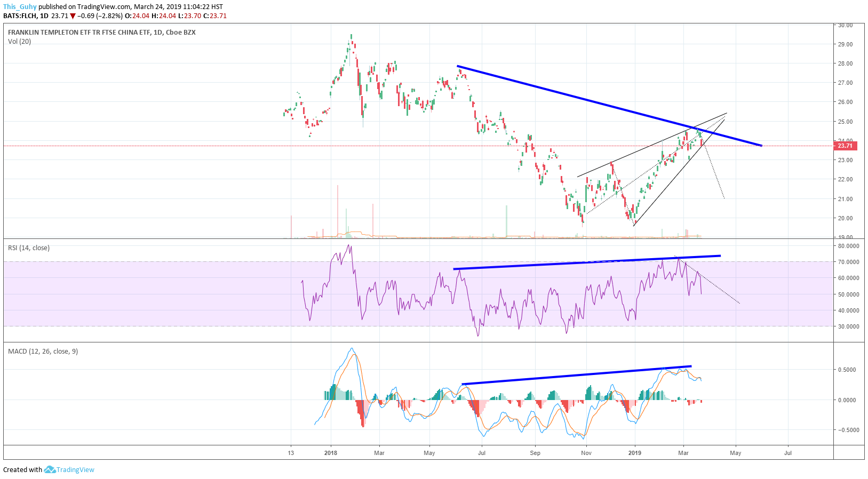The image size is (868, 479).
Task: Open the TradingView link in footer
Action: coord(75,469)
